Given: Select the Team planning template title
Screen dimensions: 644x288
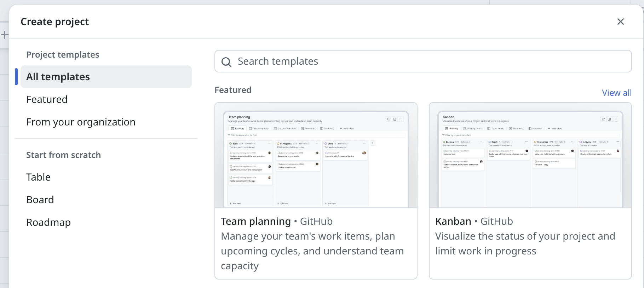Looking at the screenshot, I should click(x=255, y=221).
